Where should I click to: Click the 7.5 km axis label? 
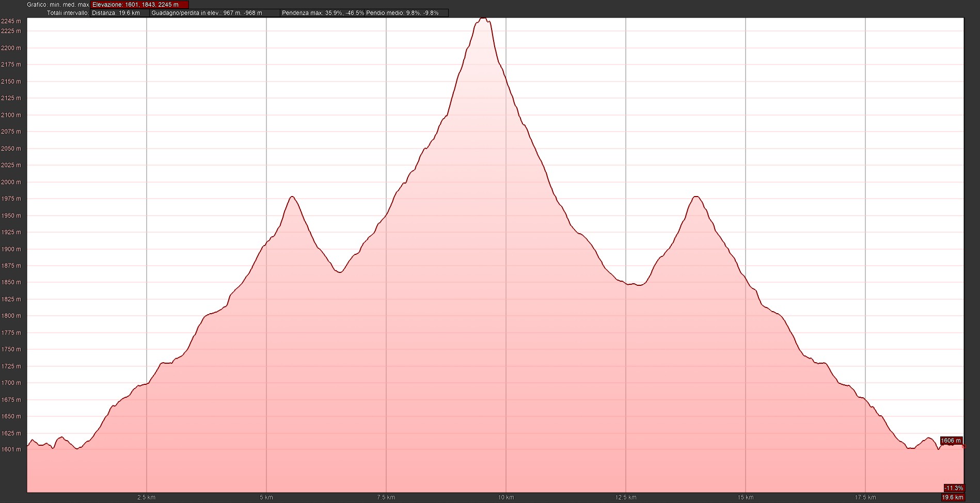click(386, 497)
